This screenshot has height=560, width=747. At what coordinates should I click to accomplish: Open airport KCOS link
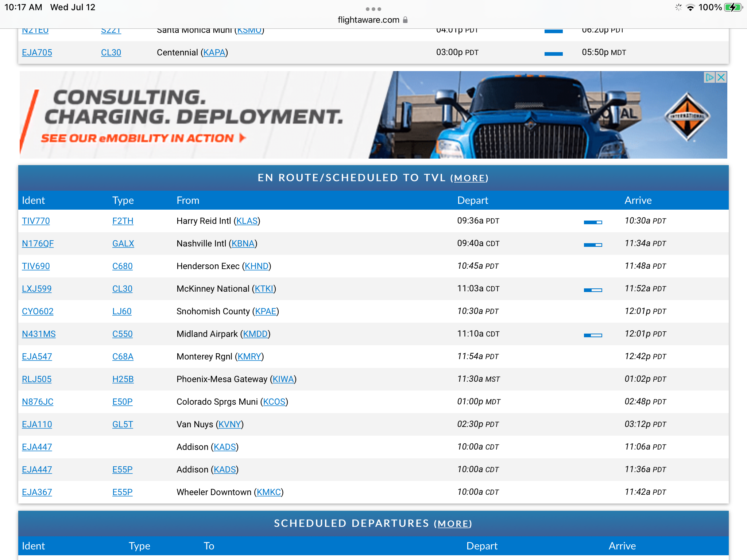tap(274, 402)
